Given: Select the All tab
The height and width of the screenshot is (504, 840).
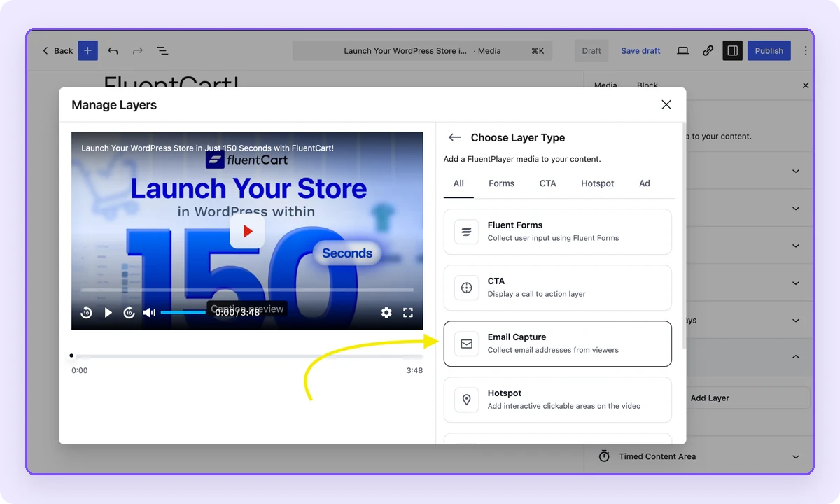Looking at the screenshot, I should (458, 183).
